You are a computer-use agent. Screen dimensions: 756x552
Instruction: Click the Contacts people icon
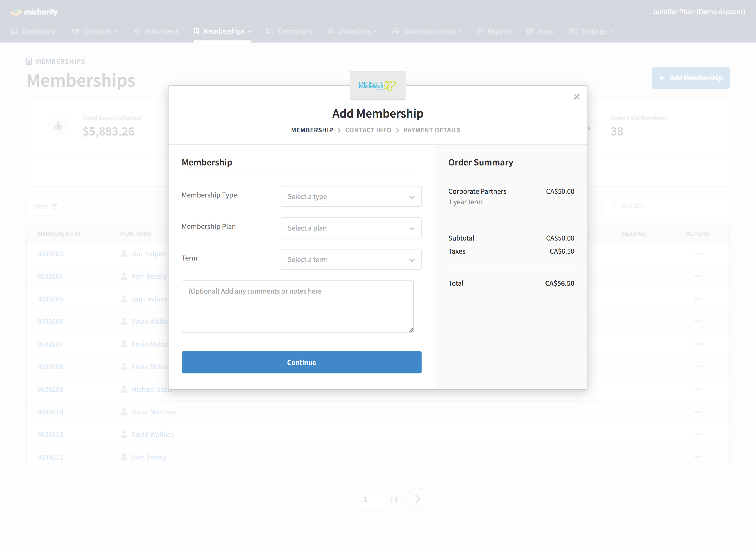[x=75, y=32]
